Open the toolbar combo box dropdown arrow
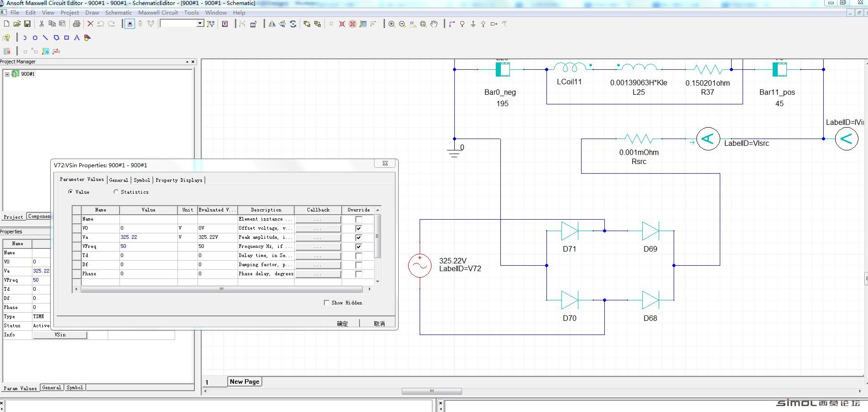This screenshot has width=868, height=412. (x=200, y=23)
